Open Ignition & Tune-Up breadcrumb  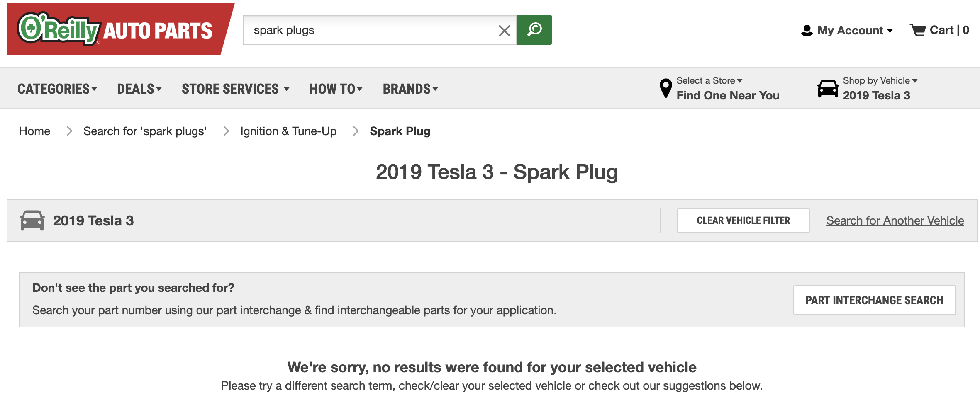click(288, 131)
